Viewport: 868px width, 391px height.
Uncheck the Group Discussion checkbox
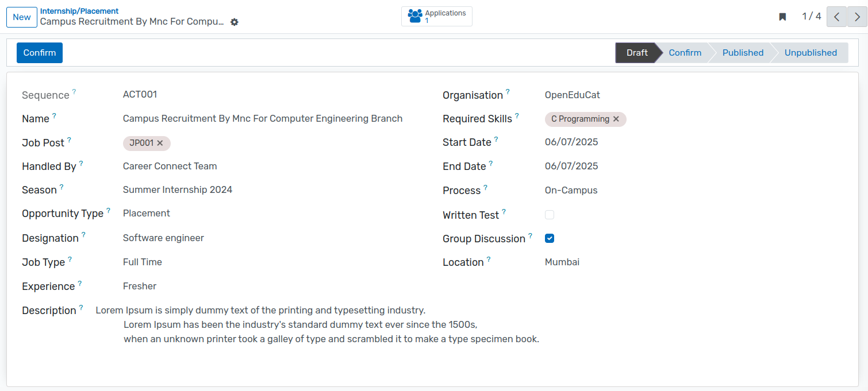pos(550,238)
